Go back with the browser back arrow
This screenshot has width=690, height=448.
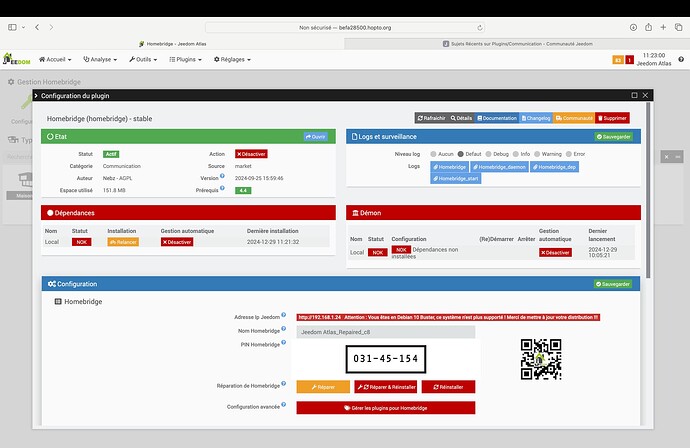pos(37,27)
